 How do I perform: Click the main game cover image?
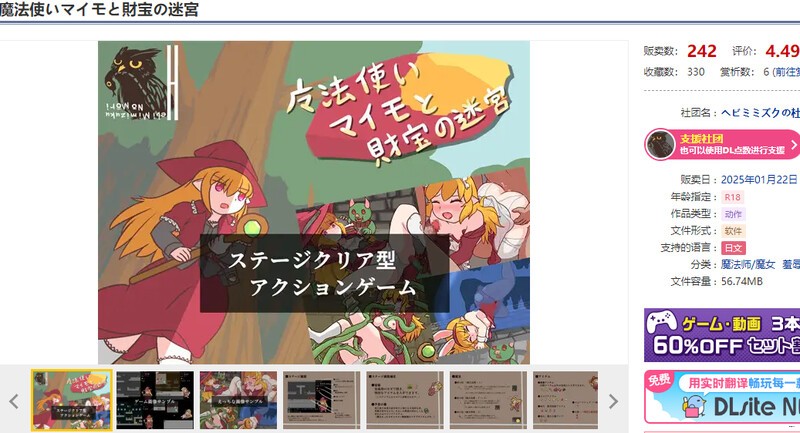[x=313, y=201]
